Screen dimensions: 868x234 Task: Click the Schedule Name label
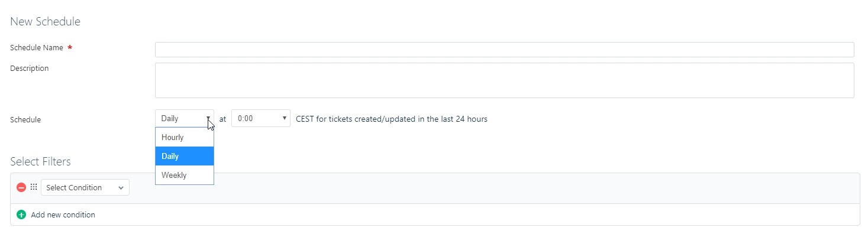[37, 48]
